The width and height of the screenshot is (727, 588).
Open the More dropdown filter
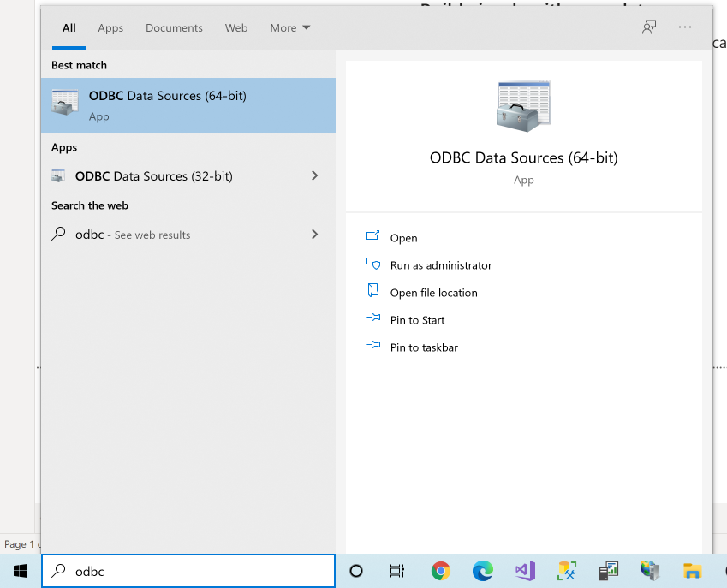click(x=289, y=27)
